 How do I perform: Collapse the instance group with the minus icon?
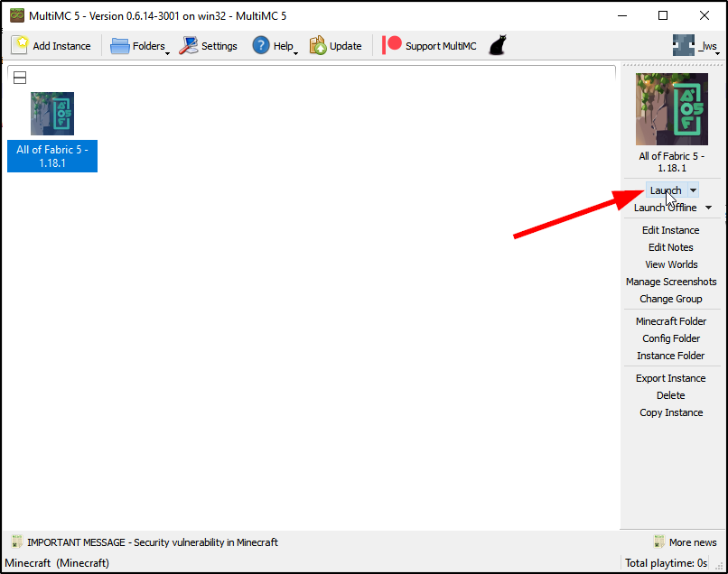coord(20,78)
